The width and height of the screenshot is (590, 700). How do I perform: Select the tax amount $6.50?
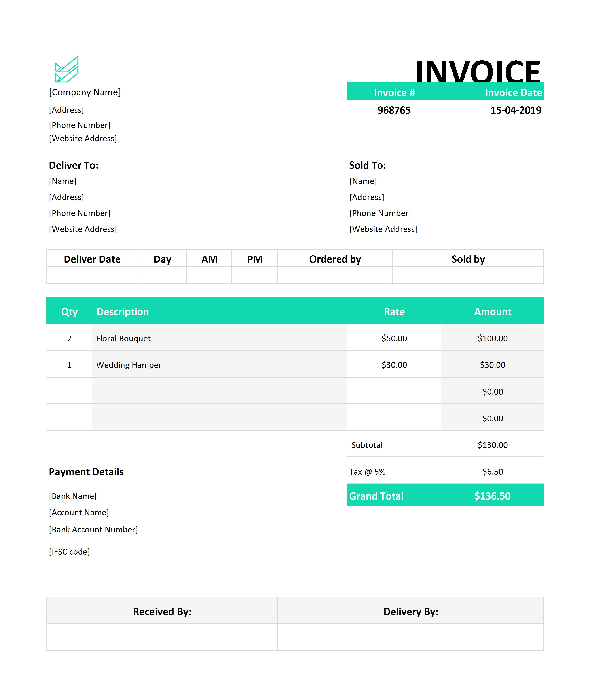[493, 471]
